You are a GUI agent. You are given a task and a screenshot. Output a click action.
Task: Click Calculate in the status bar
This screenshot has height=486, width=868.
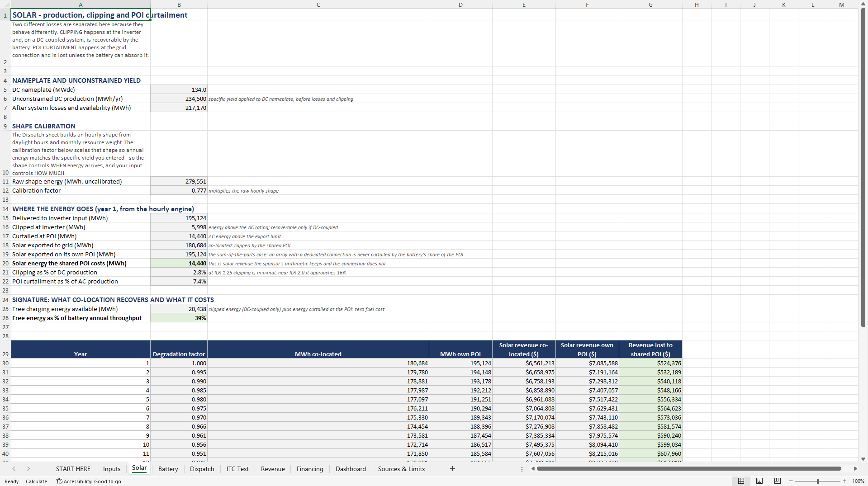pos(36,481)
